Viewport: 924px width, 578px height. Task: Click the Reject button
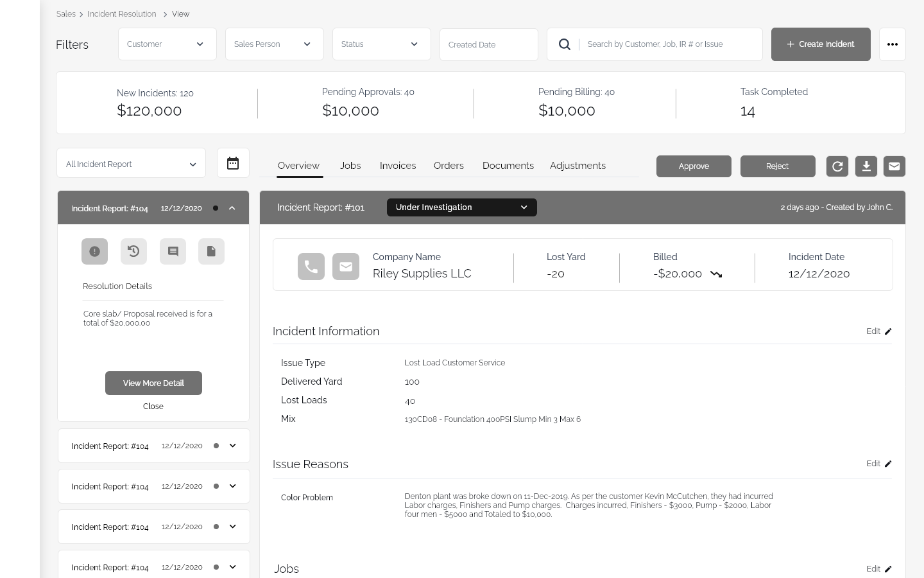778,166
